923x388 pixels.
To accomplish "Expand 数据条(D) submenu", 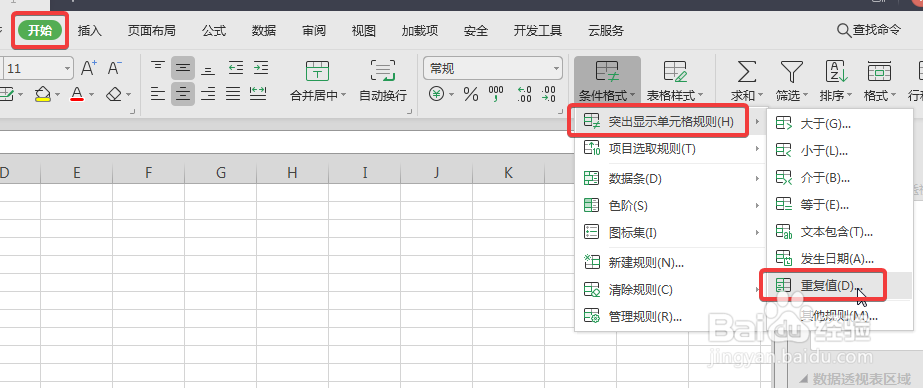I will click(x=670, y=178).
